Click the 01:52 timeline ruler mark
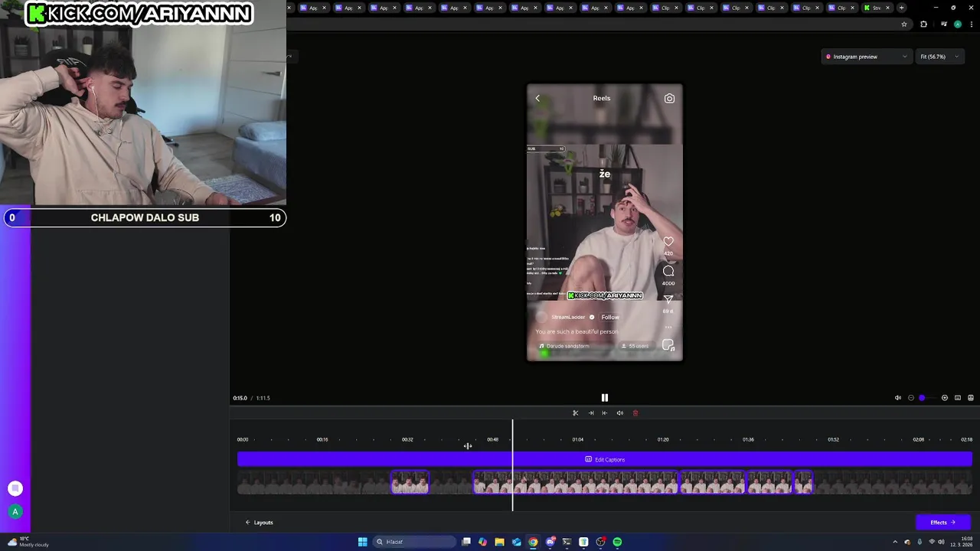 (833, 439)
